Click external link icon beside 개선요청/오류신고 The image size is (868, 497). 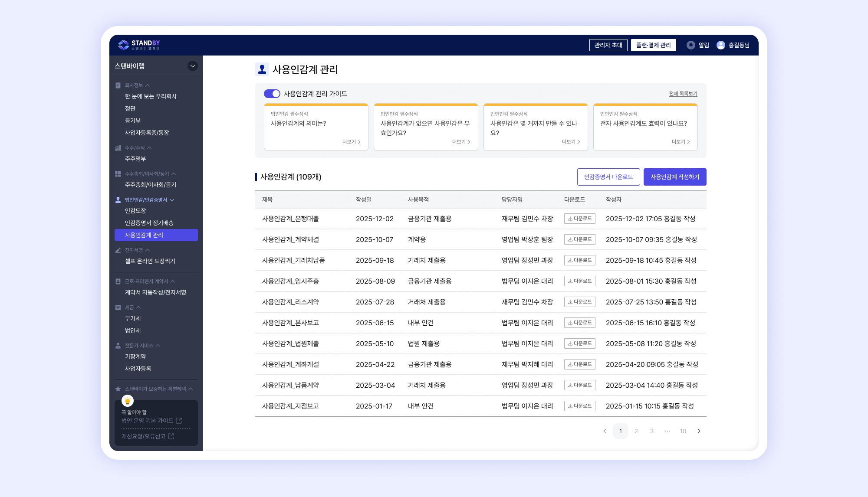(x=171, y=436)
